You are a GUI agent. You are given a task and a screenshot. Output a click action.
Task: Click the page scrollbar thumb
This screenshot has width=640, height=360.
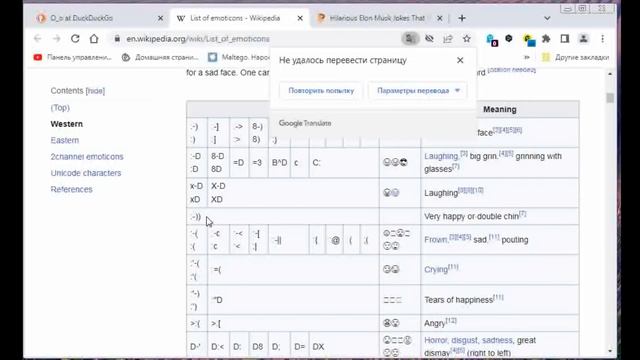click(610, 98)
